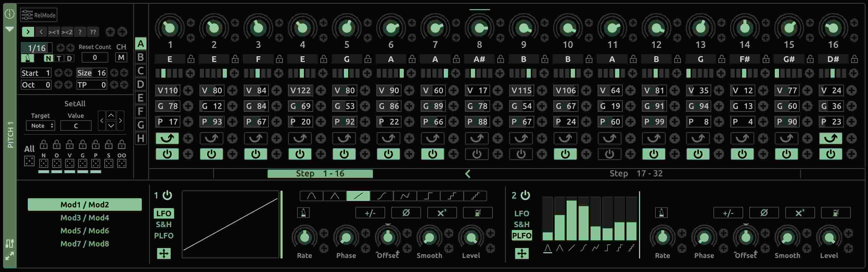The height and width of the screenshot is (272, 868).
Task: Select the Mod3 / Mod4 page
Action: tap(85, 218)
